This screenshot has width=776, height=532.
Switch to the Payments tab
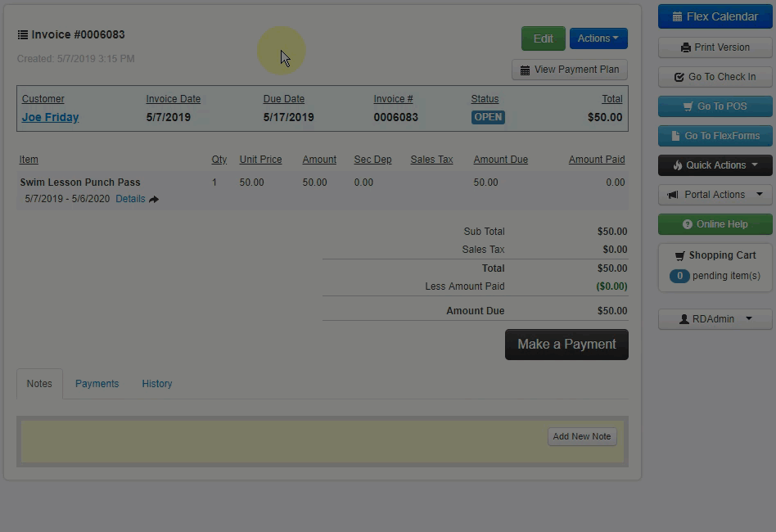pyautogui.click(x=97, y=384)
